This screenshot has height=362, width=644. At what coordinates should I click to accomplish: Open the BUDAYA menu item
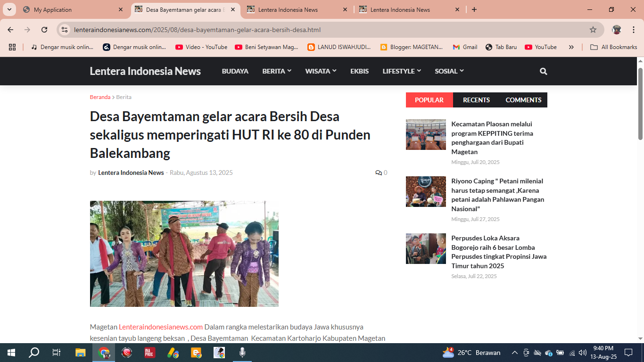235,71
